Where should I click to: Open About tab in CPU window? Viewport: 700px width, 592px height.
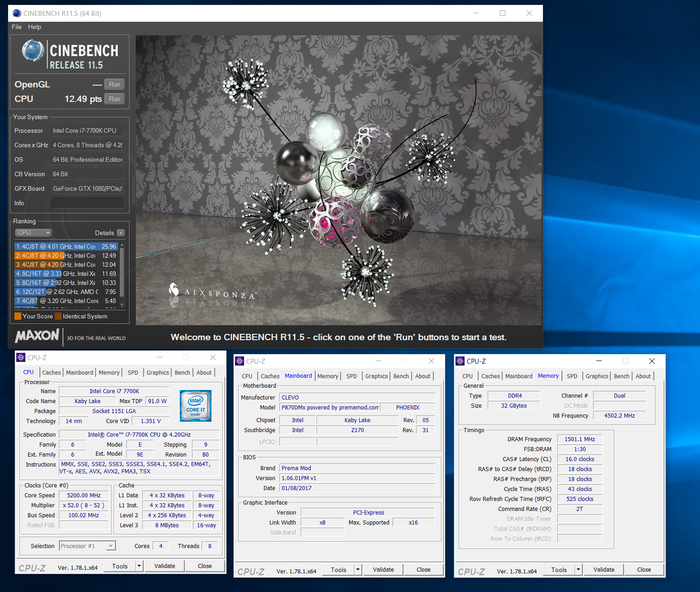point(204,372)
